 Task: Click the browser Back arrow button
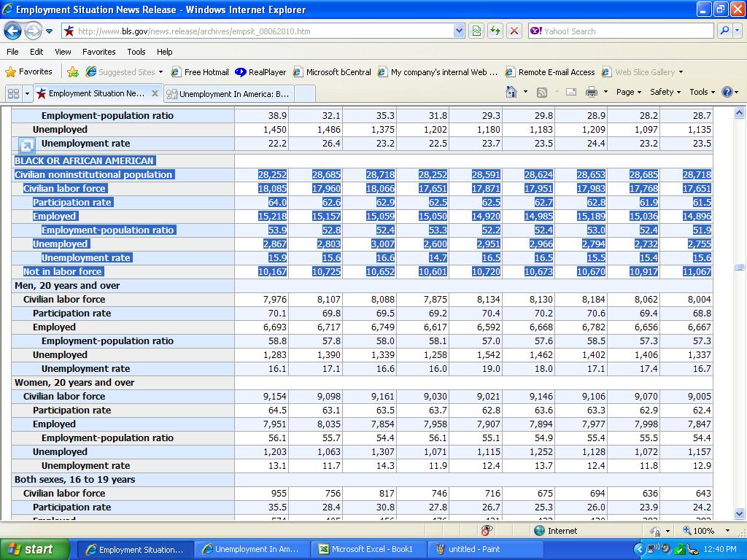tap(12, 31)
